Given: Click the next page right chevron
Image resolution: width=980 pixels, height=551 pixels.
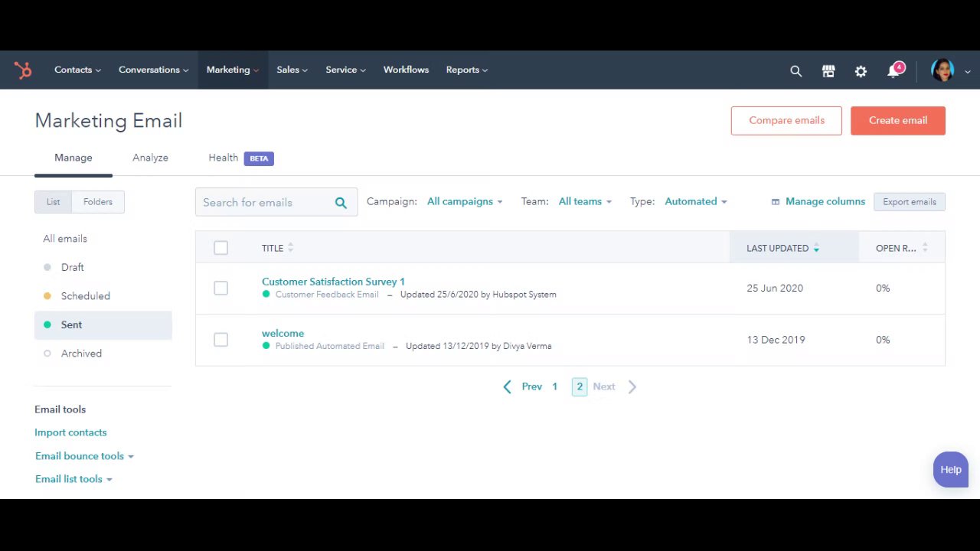Looking at the screenshot, I should pyautogui.click(x=632, y=387).
